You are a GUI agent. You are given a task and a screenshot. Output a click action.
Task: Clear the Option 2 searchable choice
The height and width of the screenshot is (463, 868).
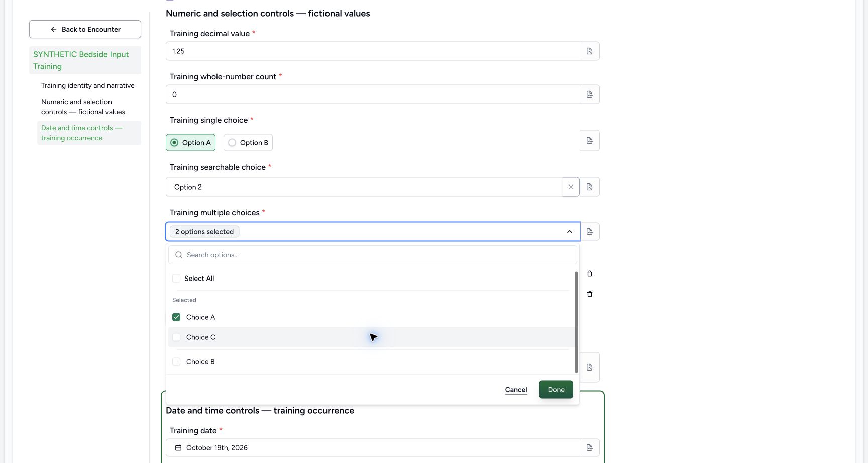571,187
